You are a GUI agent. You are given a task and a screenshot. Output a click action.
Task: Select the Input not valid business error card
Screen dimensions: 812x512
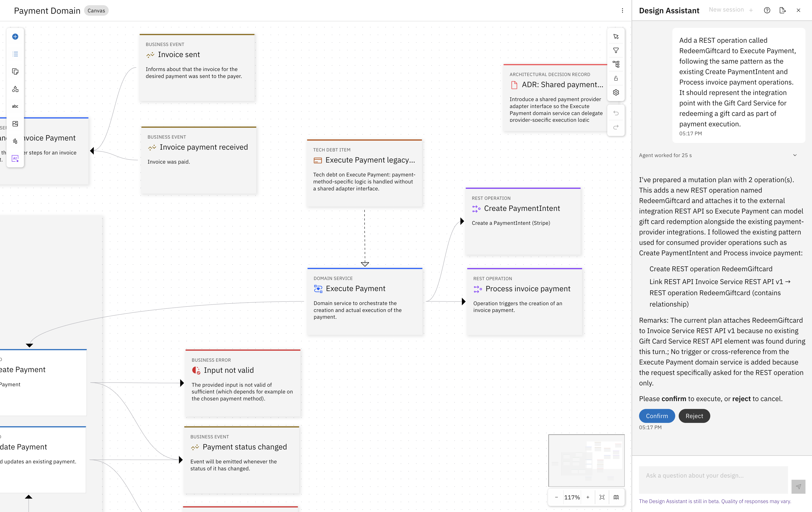point(243,383)
